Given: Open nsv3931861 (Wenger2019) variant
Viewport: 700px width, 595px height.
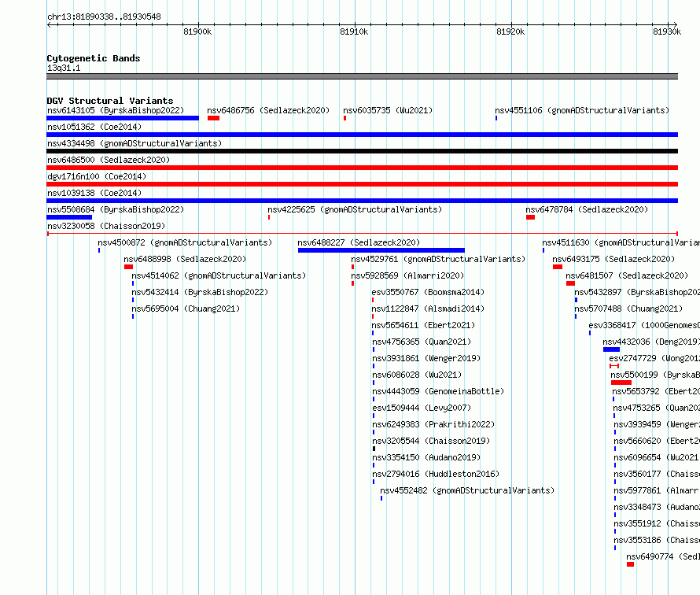Looking at the screenshot, I should 426,358.
